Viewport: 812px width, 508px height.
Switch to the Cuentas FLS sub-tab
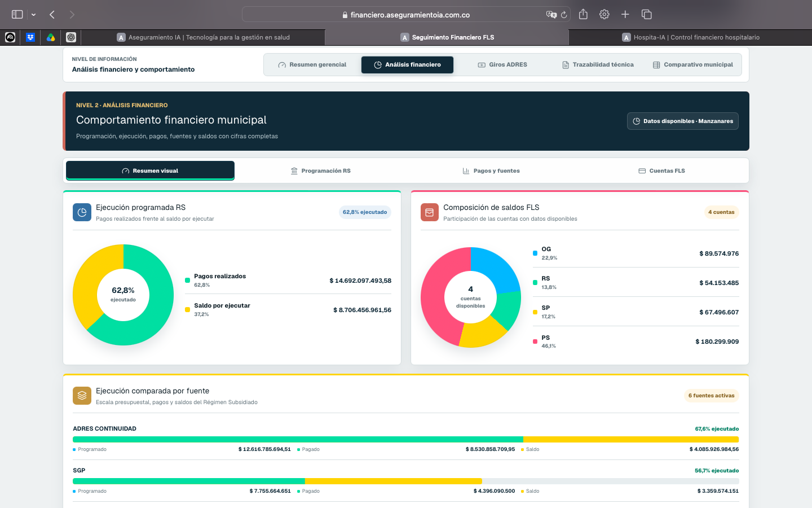point(661,170)
